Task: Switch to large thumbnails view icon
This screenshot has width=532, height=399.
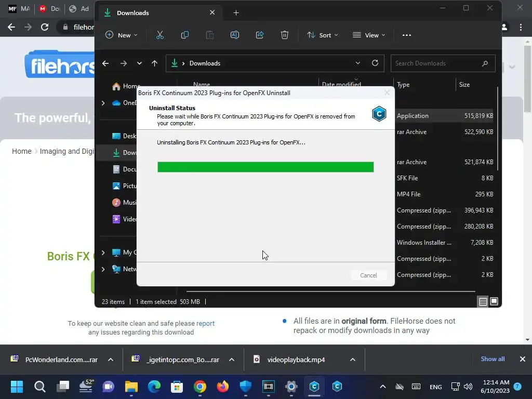Action: coord(494,301)
